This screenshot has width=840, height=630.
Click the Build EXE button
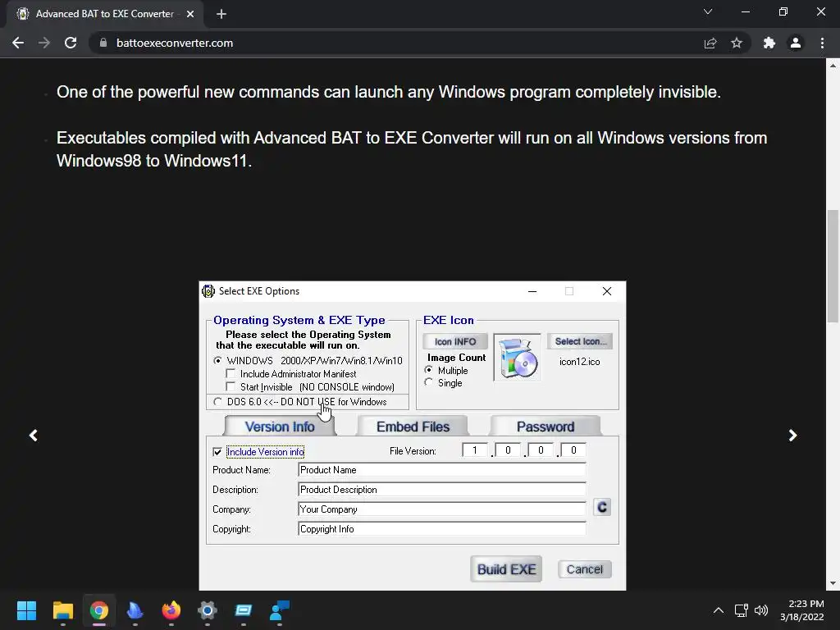(x=506, y=569)
